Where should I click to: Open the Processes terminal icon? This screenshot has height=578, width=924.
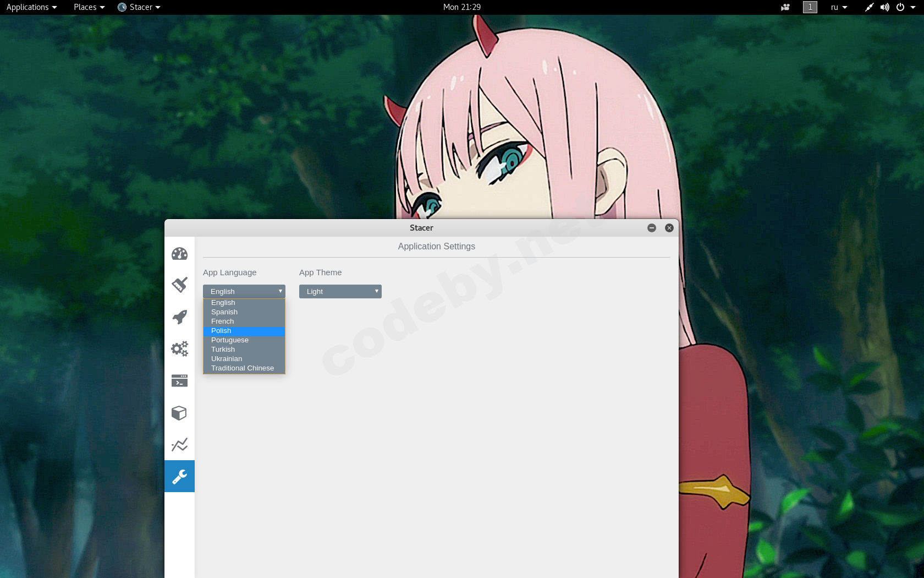[179, 380]
